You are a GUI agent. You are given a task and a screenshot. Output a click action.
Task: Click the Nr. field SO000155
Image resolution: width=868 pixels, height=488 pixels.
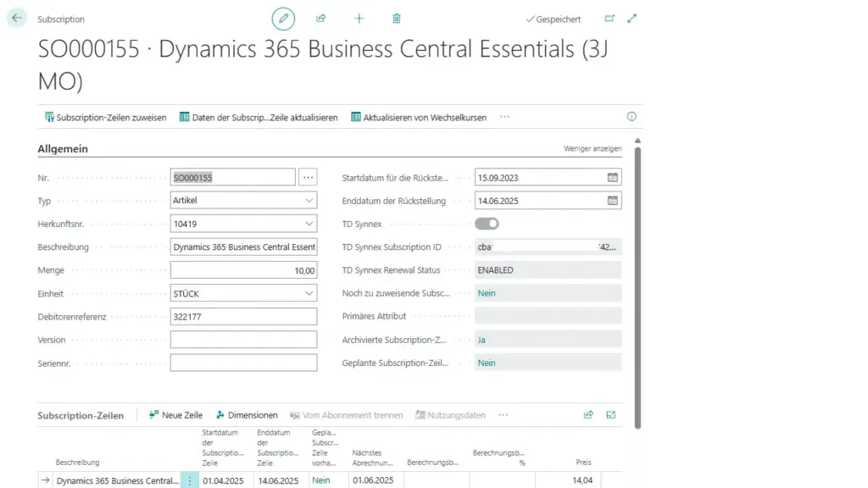232,178
